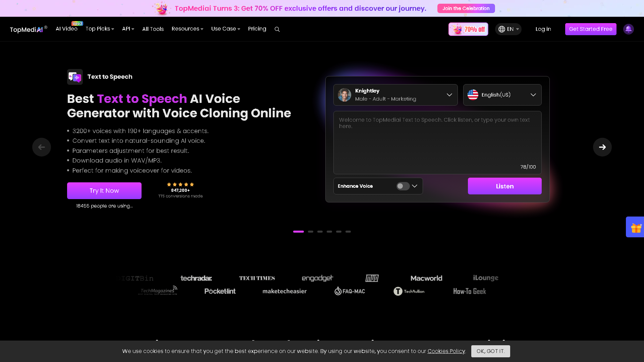Click the MUO logo
Viewport: 644px width, 362px height.
(372, 278)
